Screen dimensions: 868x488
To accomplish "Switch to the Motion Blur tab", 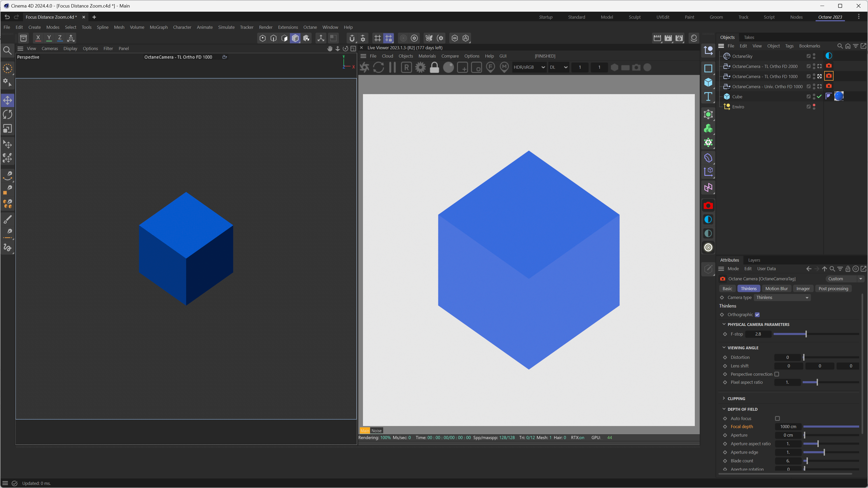I will click(776, 289).
